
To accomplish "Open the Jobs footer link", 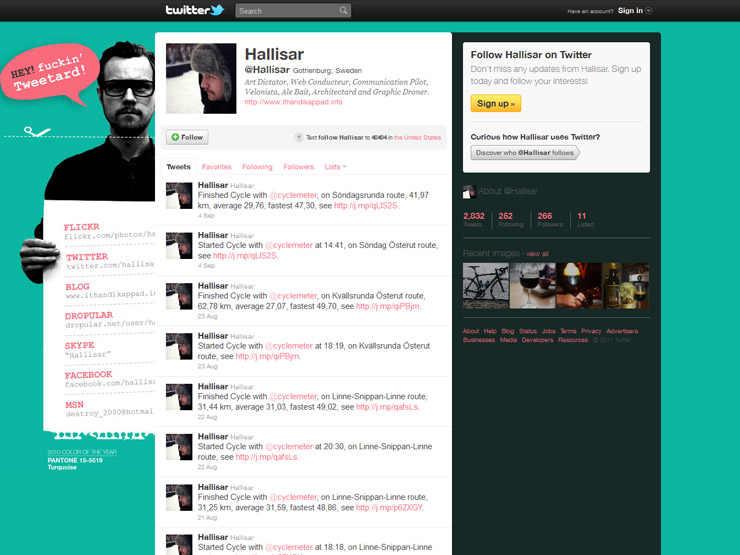I will tap(548, 331).
